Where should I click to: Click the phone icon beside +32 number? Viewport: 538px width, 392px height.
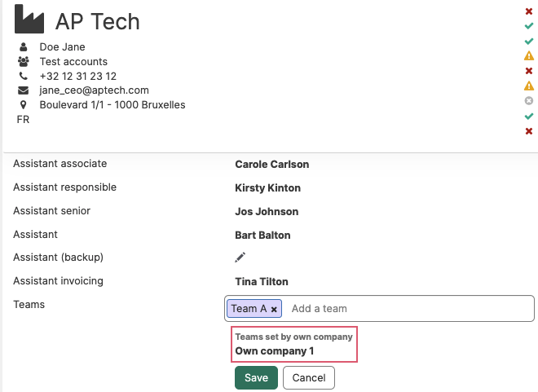point(23,76)
